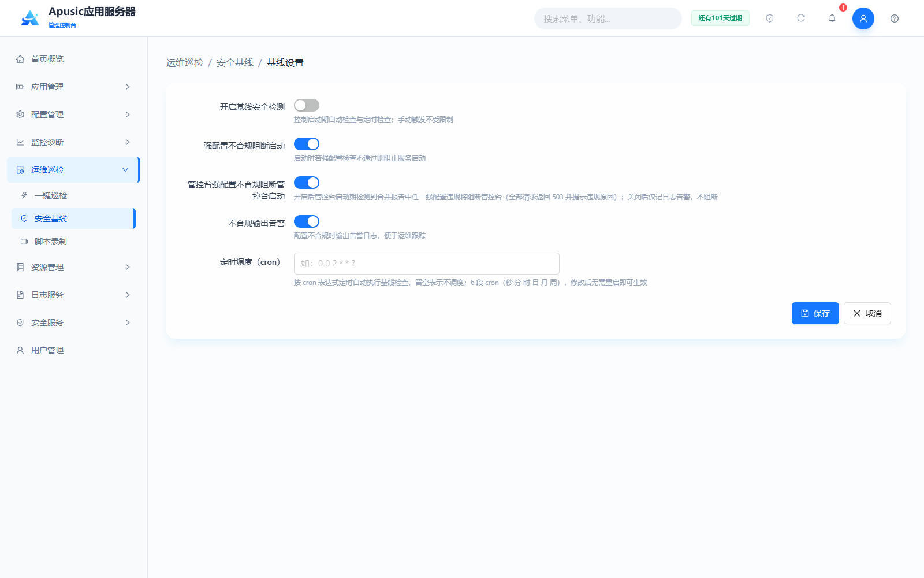Click the help question mark icon
The image size is (924, 578).
click(895, 18)
